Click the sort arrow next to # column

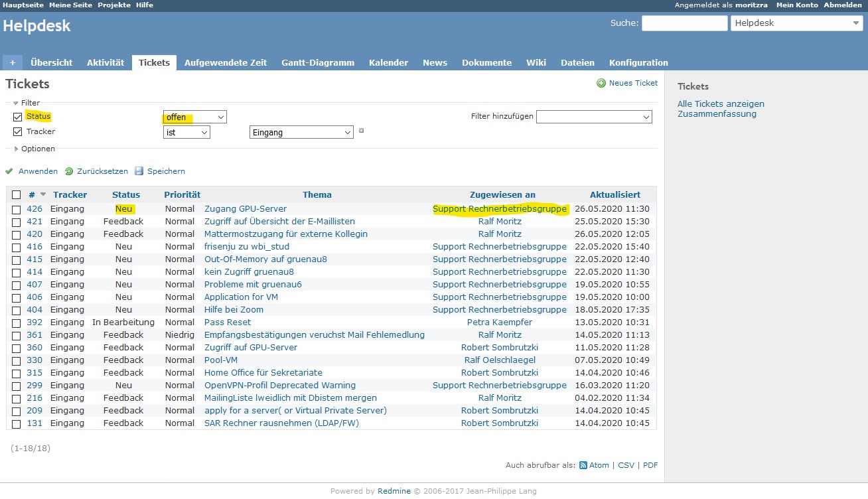coord(44,194)
